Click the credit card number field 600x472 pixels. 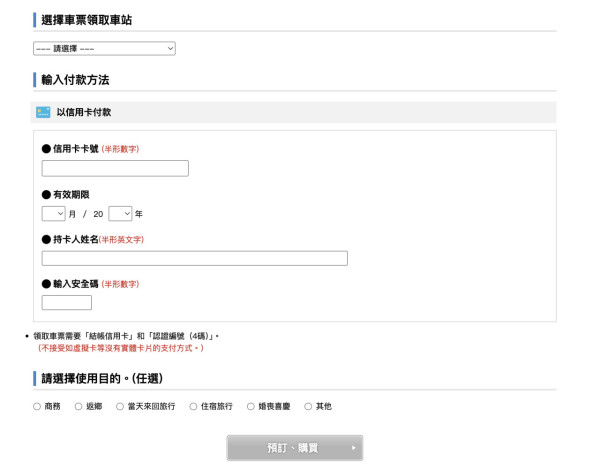pos(115,168)
